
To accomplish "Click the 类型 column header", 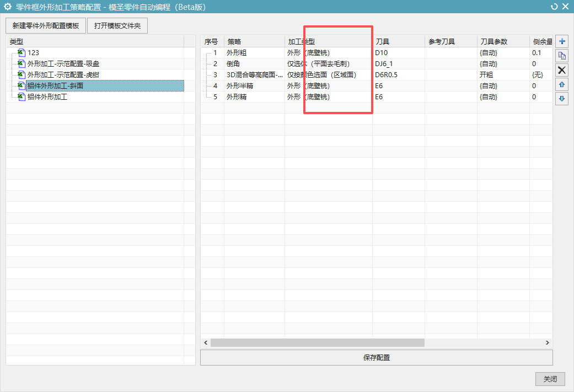I will (x=95, y=42).
